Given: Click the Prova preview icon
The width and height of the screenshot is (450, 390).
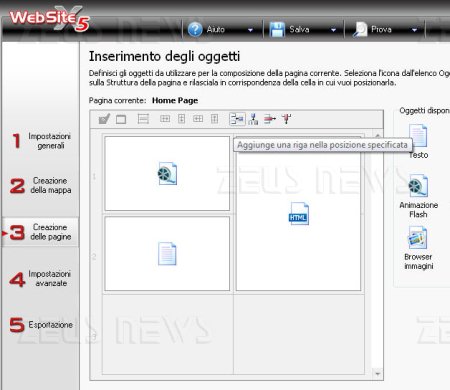Looking at the screenshot, I should coord(360,29).
